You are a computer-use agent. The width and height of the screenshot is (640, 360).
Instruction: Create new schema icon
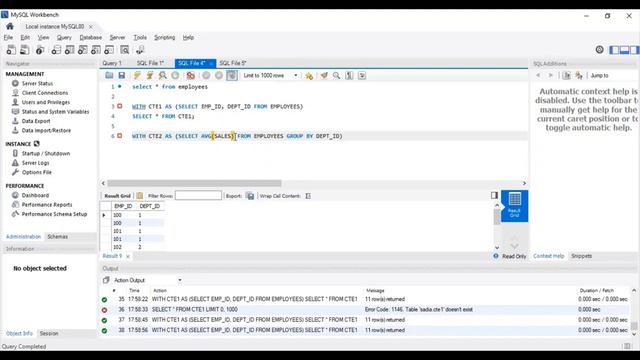point(56,50)
